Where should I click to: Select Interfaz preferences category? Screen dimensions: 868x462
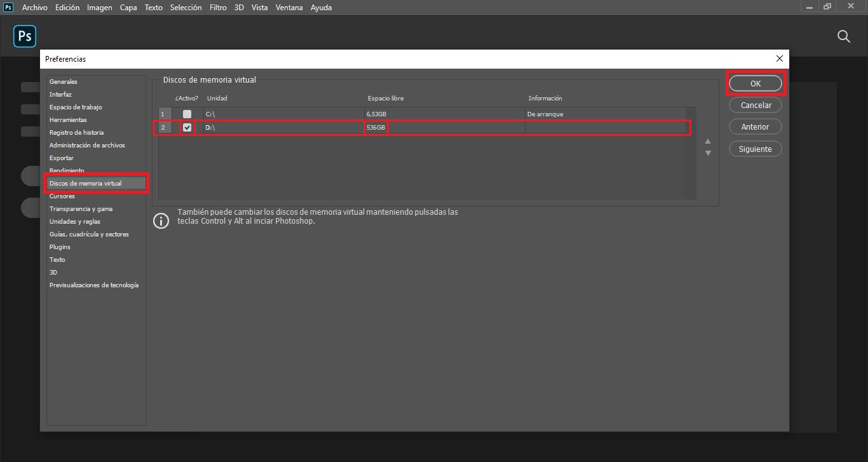(60, 94)
